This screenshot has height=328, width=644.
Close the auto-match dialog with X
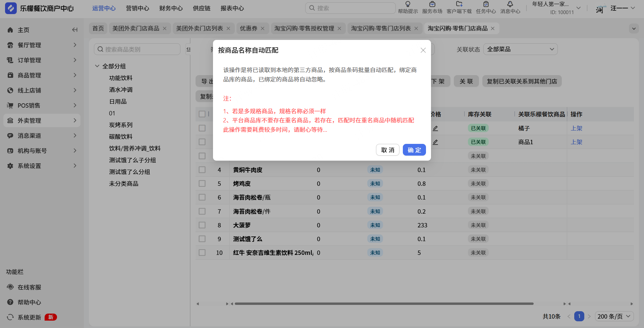(x=423, y=50)
